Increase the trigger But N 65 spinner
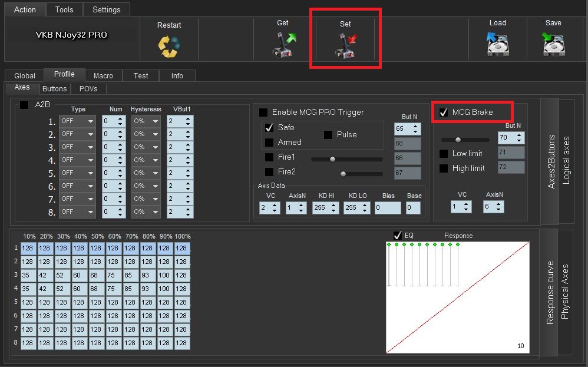Viewport: 588px width, 367px height. (x=415, y=126)
